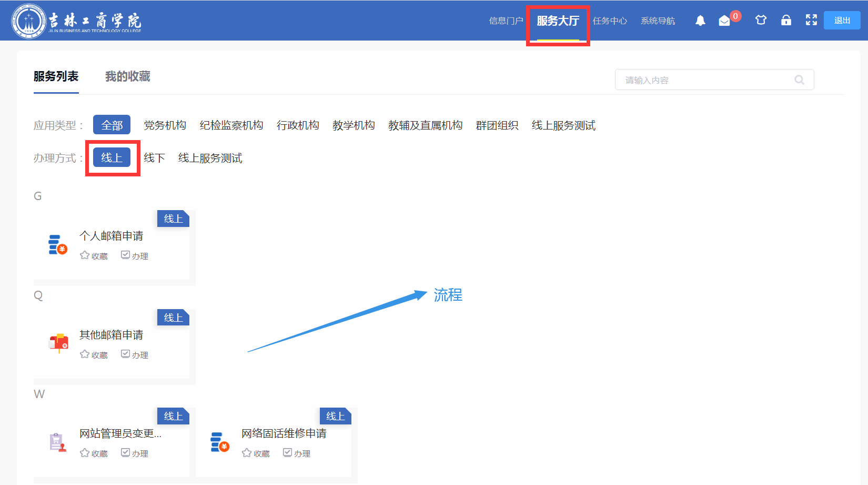Click the notification bell icon
Image resolution: width=868 pixels, height=485 pixels.
pyautogui.click(x=700, y=21)
